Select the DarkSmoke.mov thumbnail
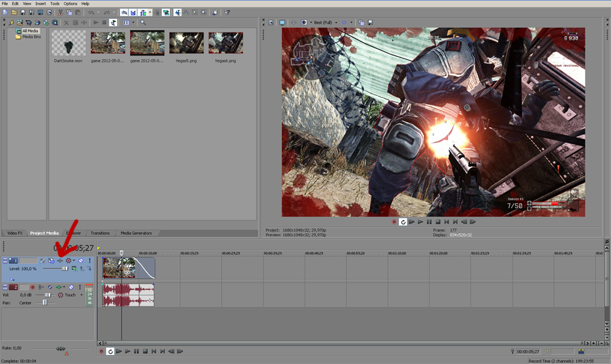Image resolution: width=611 pixels, height=364 pixels. point(68,43)
